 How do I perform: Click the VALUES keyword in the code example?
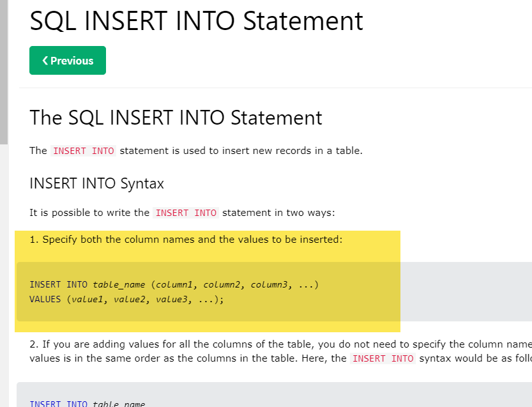[45, 298]
